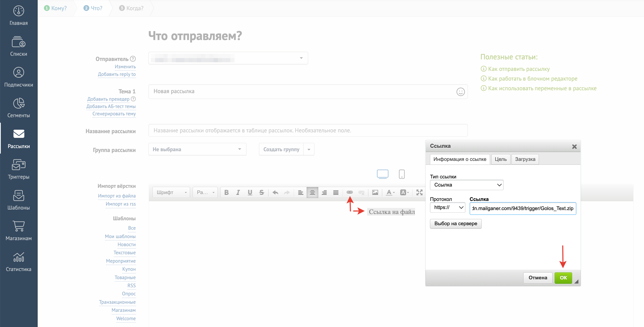Click Добавить reply to link
This screenshot has width=644, height=327.
117,74
